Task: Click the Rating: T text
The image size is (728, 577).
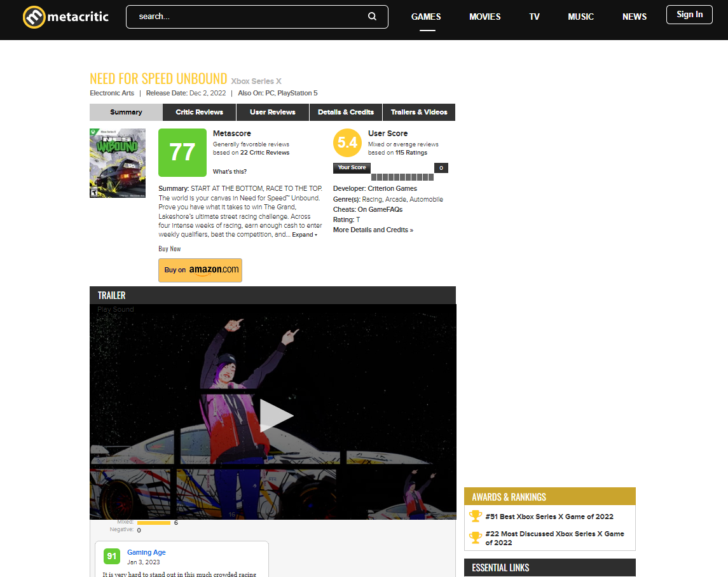Action: point(347,219)
